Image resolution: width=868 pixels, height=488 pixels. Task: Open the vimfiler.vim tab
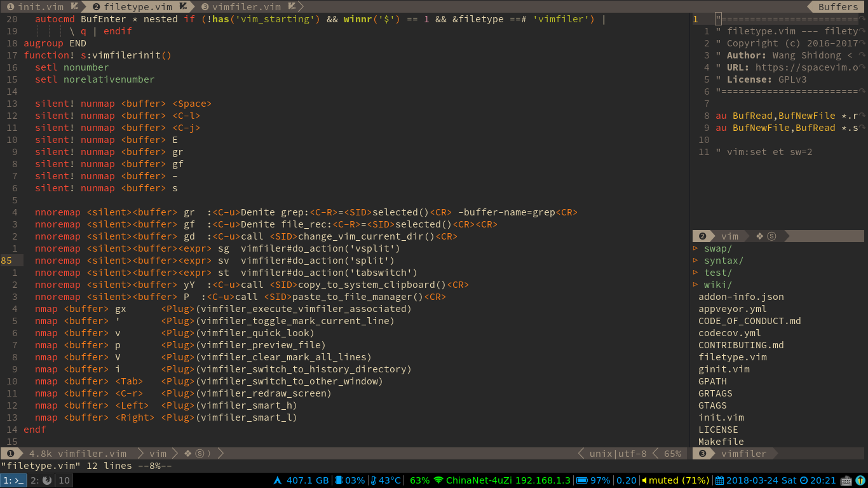point(247,7)
